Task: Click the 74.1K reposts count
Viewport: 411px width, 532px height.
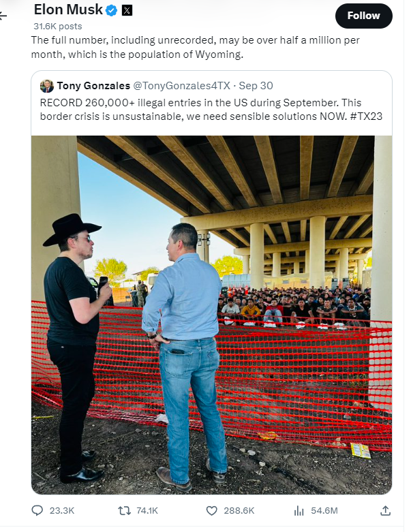Action: click(147, 510)
